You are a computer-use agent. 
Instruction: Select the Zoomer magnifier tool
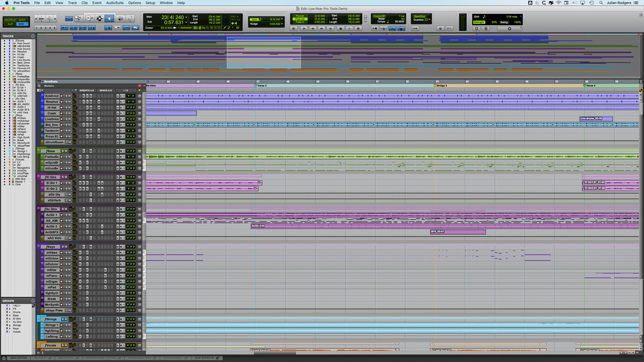click(77, 19)
